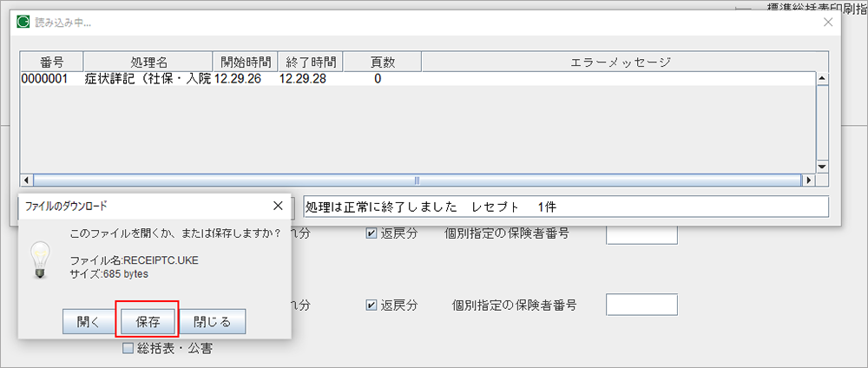
Task: Click the エラーメッセージ column header
Action: (620, 62)
